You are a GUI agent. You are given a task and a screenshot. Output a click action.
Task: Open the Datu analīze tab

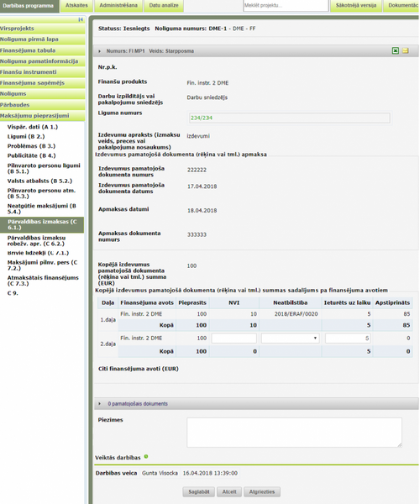click(164, 6)
